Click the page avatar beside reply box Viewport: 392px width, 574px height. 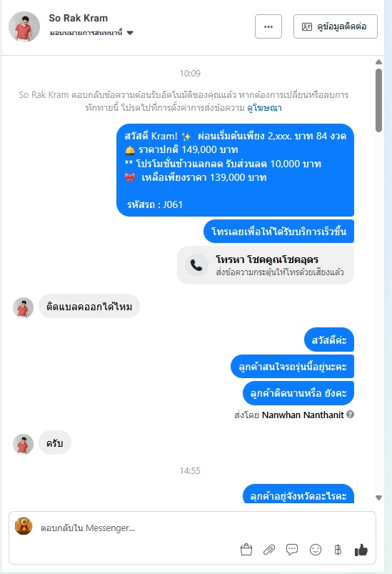click(x=24, y=526)
